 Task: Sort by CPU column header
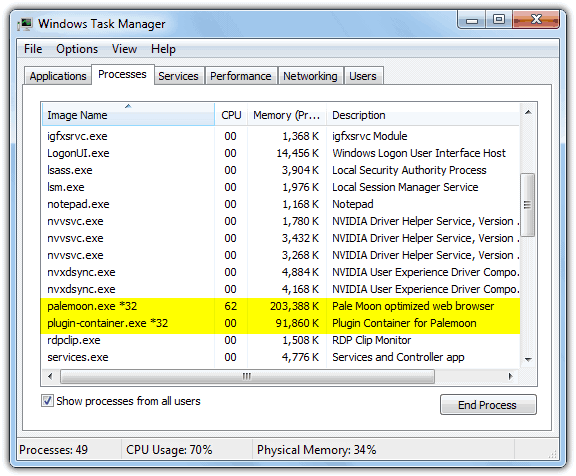coord(231,115)
